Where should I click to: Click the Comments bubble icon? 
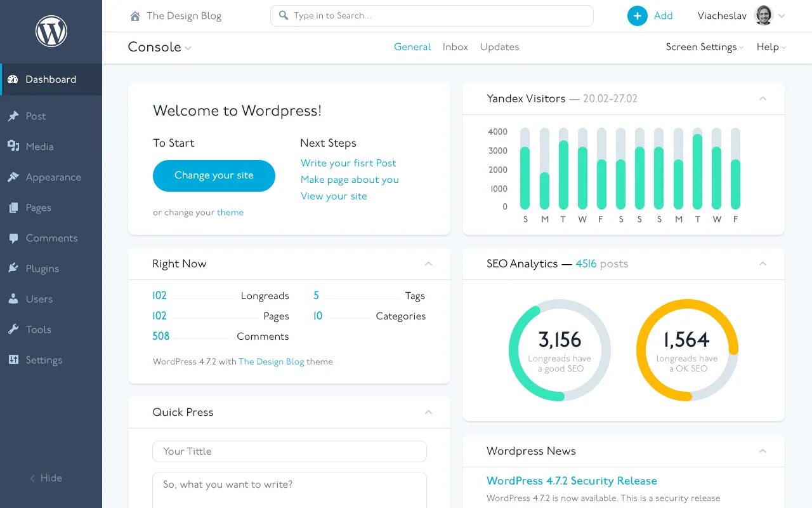pos(13,239)
